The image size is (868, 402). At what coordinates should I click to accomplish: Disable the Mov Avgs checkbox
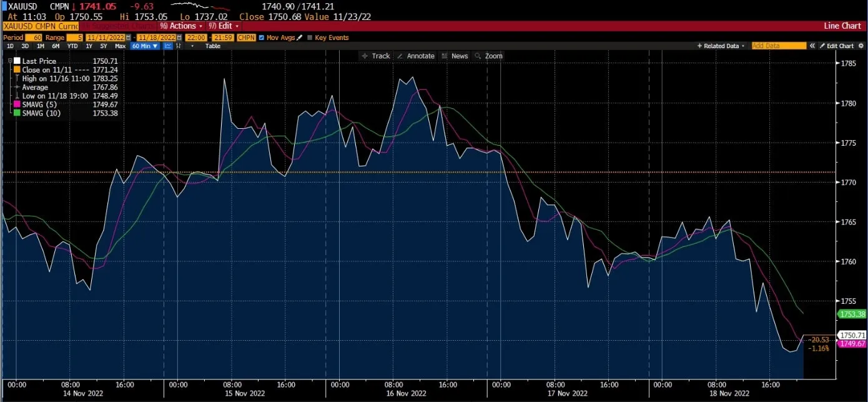pyautogui.click(x=262, y=36)
